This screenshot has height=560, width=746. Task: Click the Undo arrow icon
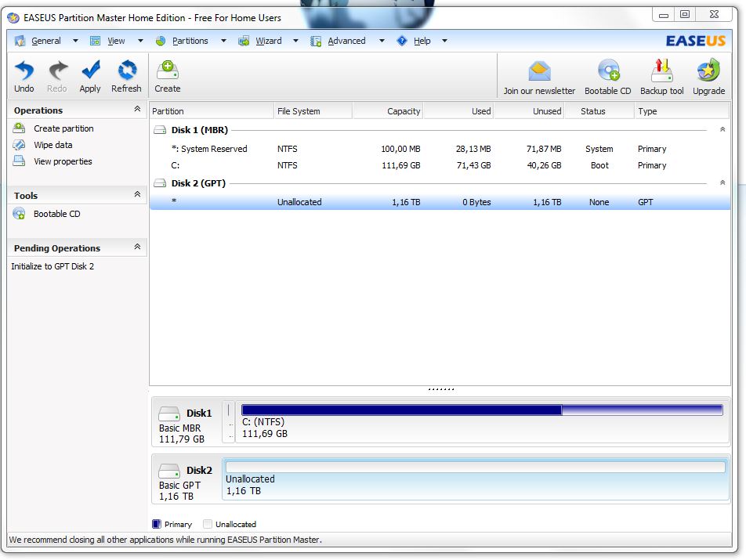click(24, 70)
